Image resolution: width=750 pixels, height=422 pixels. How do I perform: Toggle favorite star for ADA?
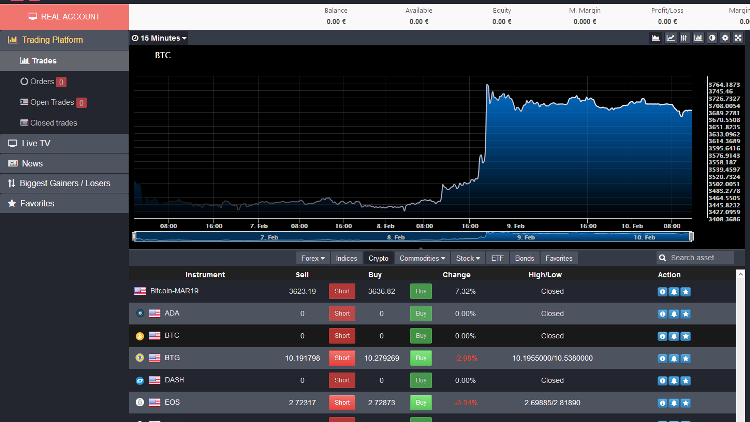685,314
